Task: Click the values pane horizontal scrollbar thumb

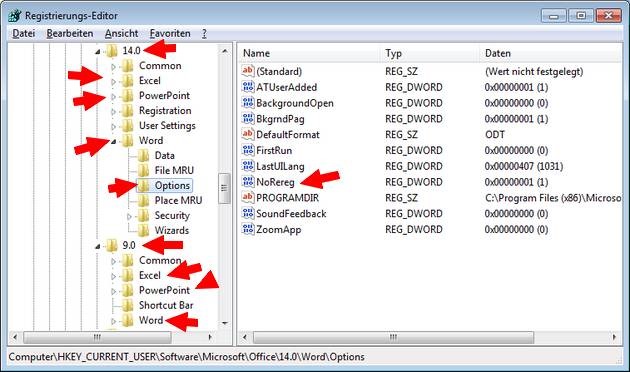Action: 393,337
